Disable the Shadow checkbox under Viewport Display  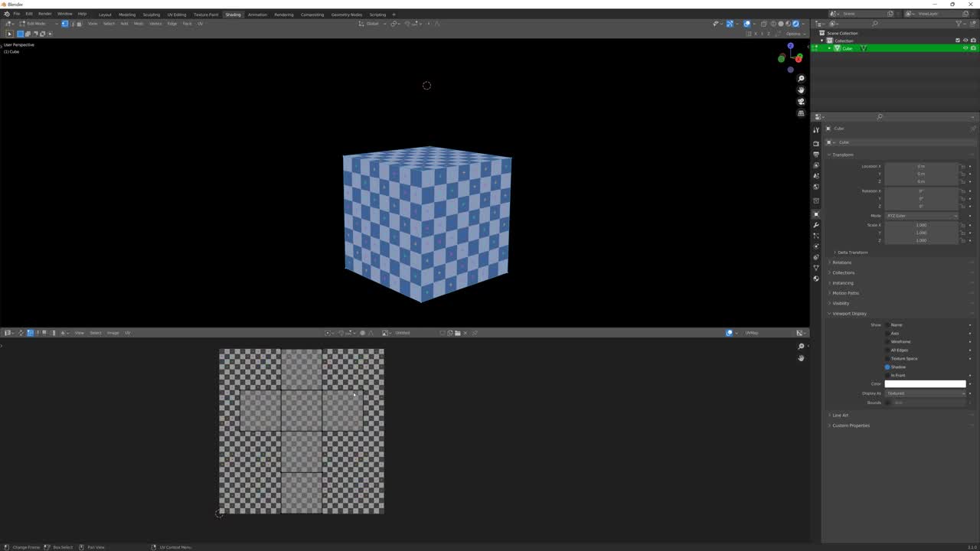coord(887,367)
